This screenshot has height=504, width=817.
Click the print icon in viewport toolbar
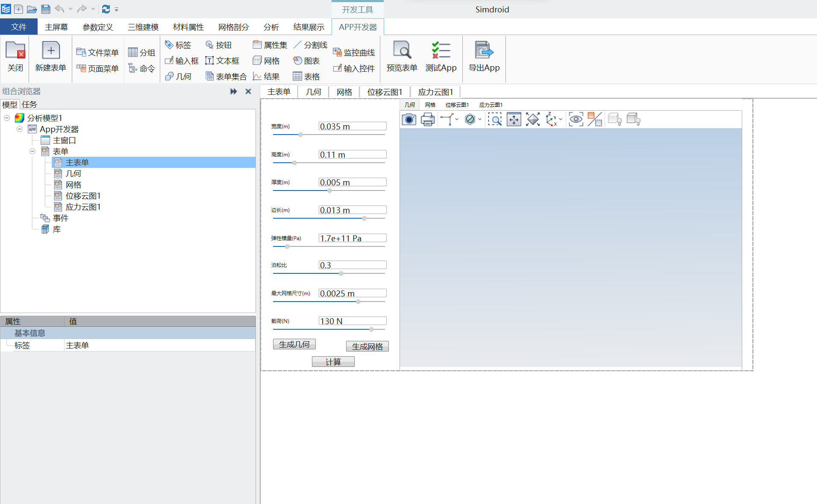[x=428, y=120]
